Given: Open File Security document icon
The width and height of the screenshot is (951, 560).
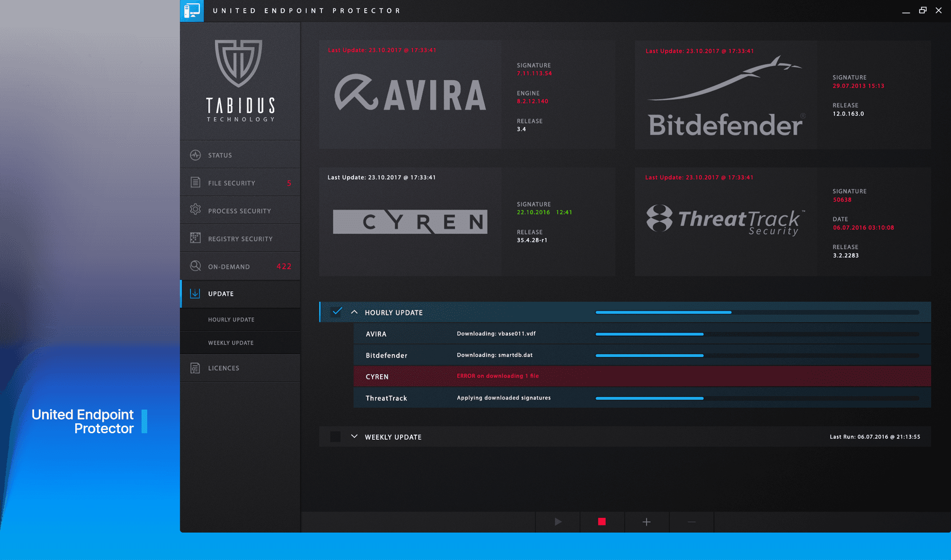Looking at the screenshot, I should pyautogui.click(x=196, y=183).
